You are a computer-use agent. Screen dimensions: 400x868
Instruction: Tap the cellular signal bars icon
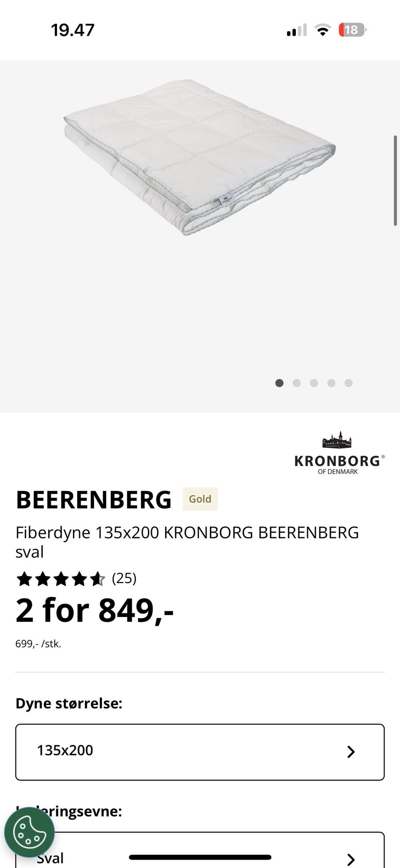[297, 30]
